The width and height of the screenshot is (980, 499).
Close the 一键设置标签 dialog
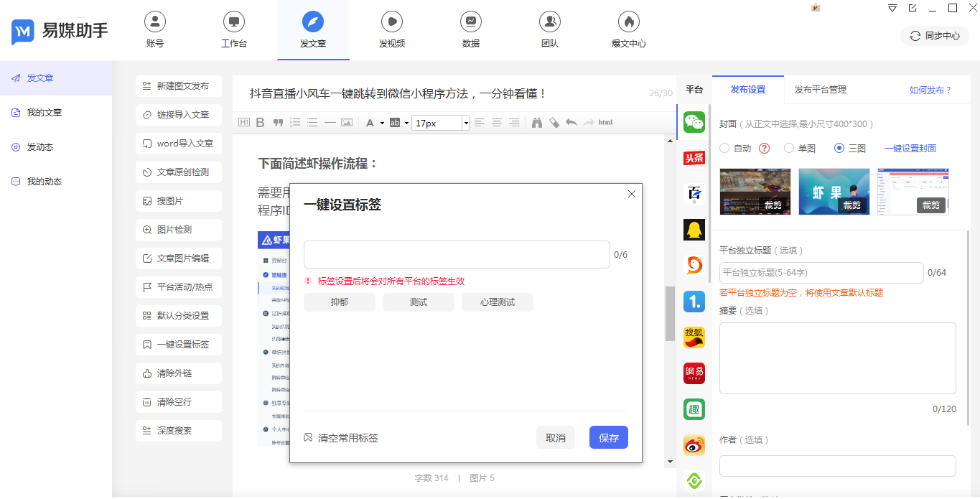tap(632, 194)
